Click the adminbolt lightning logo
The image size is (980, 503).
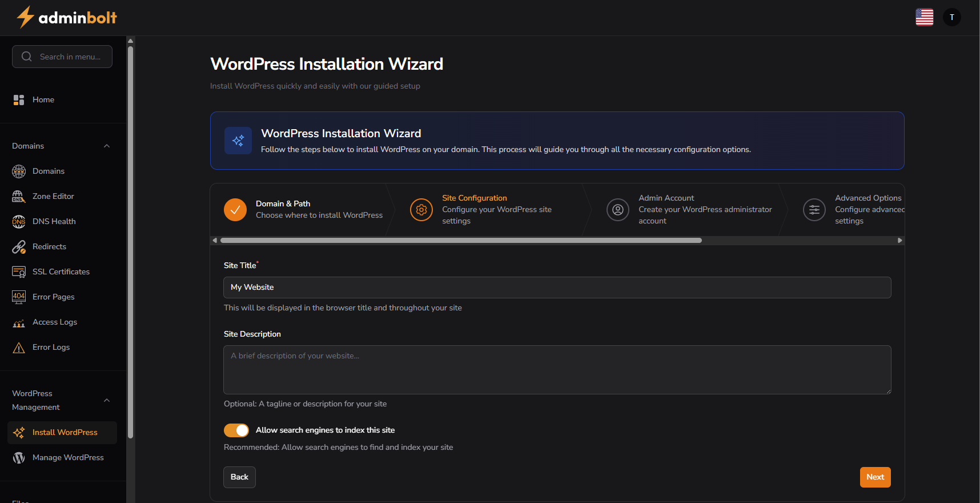[66, 17]
